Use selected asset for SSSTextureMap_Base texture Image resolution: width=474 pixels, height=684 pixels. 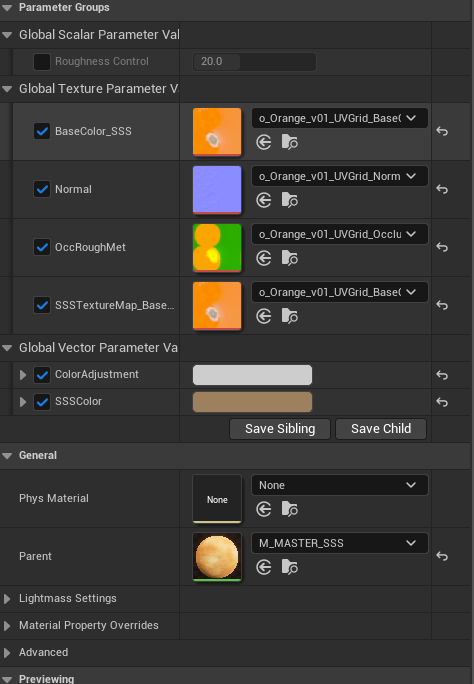click(264, 316)
